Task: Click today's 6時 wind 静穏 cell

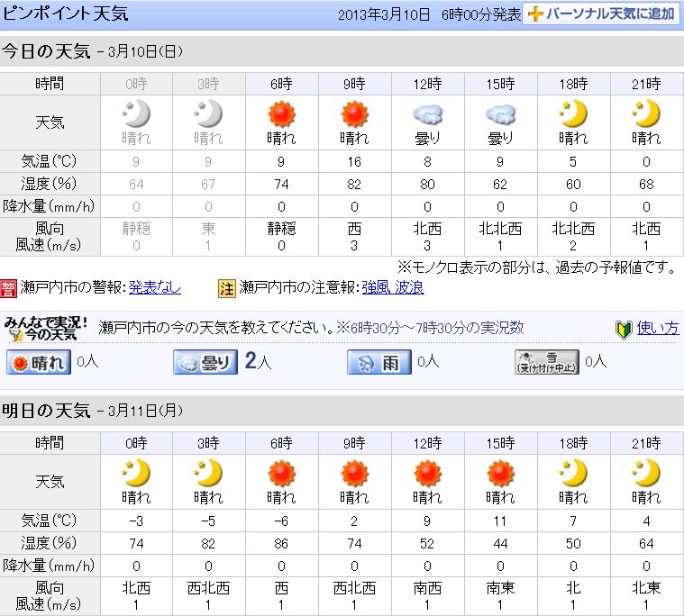Action: click(281, 237)
